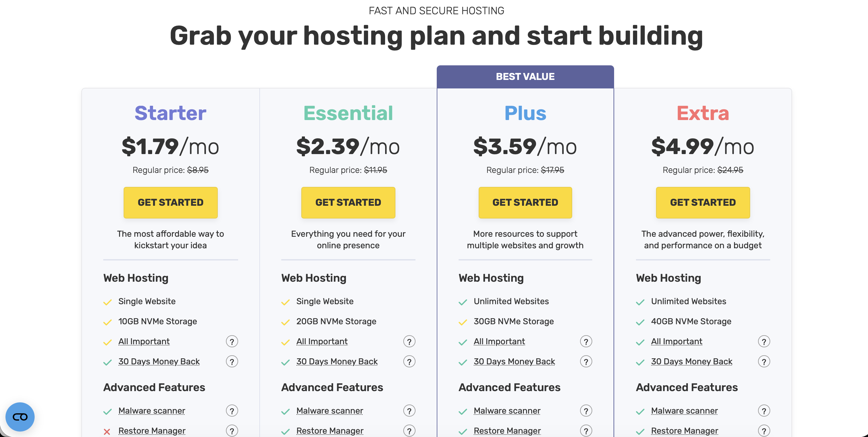Click help icon beside Extra Restore Manager
Image resolution: width=868 pixels, height=437 pixels.
(764, 431)
